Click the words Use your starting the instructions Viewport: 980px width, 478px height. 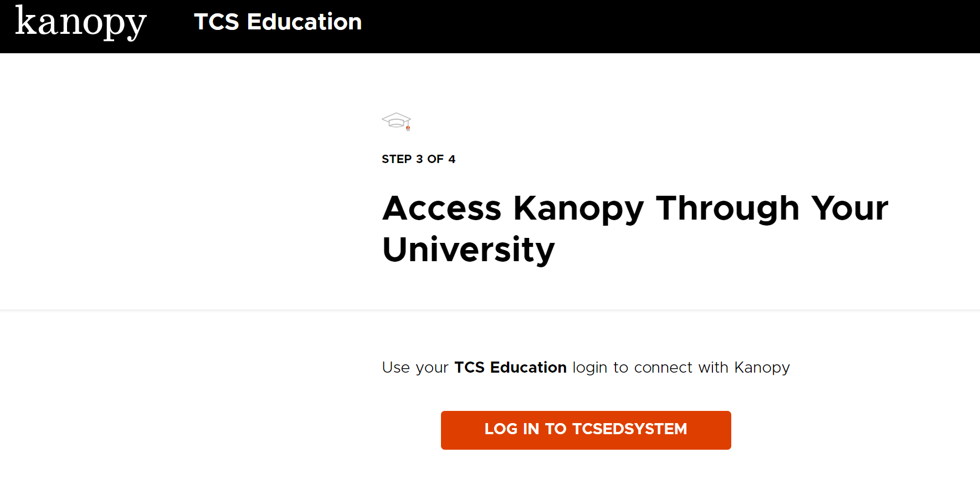(415, 368)
